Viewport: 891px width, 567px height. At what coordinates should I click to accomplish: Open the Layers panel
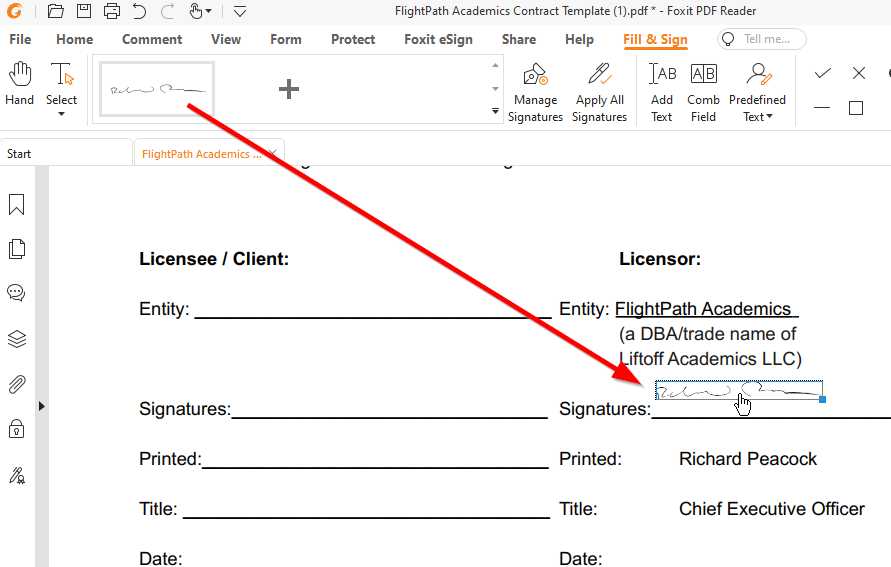coord(16,339)
